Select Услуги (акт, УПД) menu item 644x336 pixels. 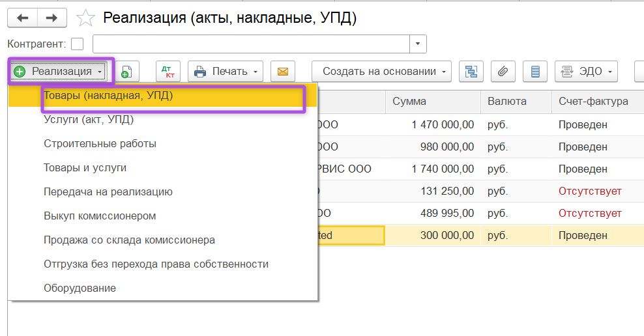click(163, 120)
